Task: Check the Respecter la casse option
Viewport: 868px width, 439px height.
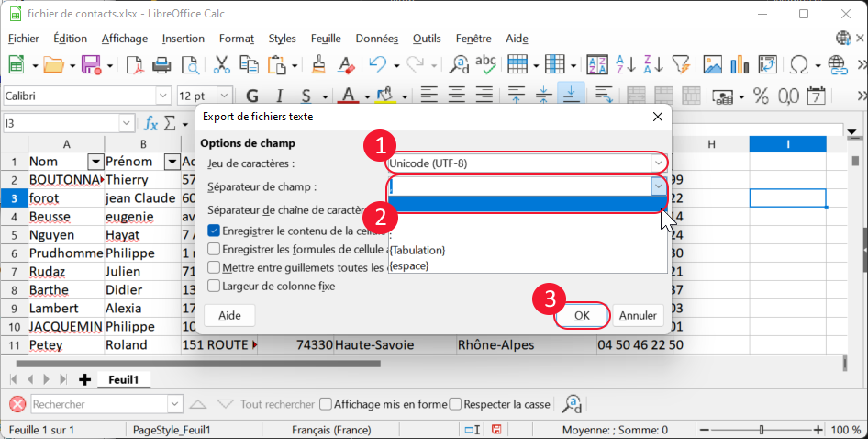Action: (455, 404)
